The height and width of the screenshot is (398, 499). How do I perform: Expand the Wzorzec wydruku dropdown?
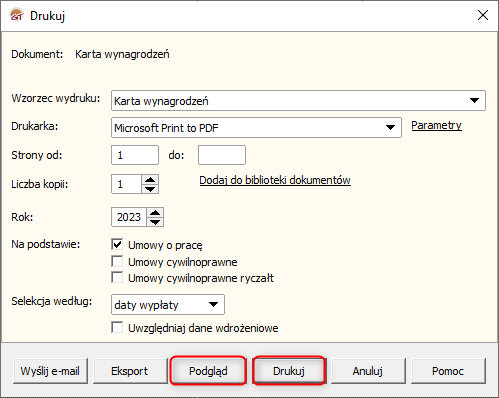298,100
